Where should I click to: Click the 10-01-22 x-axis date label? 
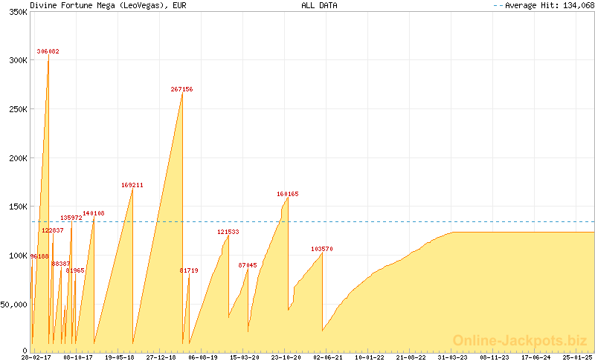pyautogui.click(x=370, y=357)
